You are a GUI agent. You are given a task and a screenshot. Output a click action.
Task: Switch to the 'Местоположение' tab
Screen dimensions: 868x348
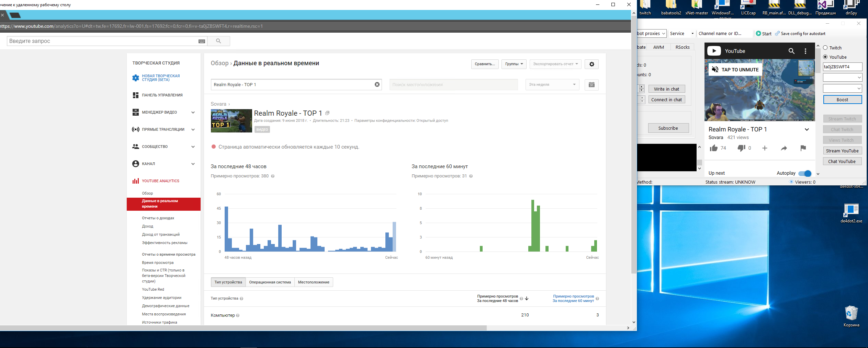[x=314, y=282]
